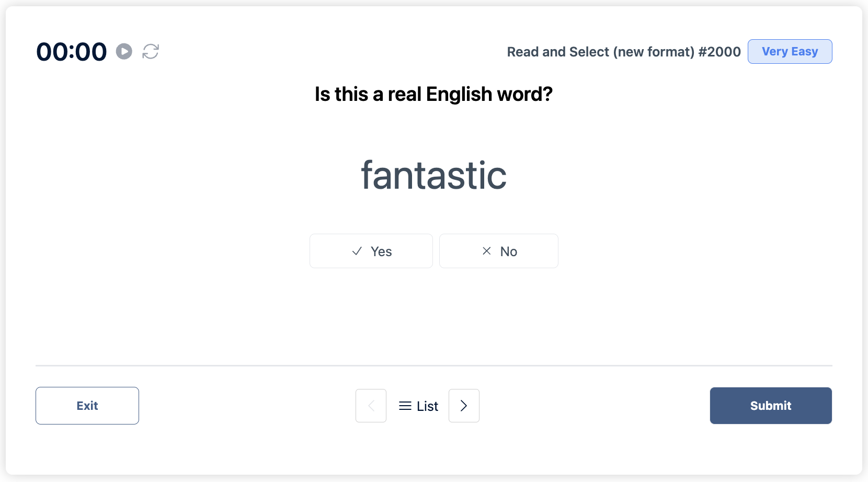Select No to mark word as fake
868x482 pixels.
pyautogui.click(x=498, y=251)
